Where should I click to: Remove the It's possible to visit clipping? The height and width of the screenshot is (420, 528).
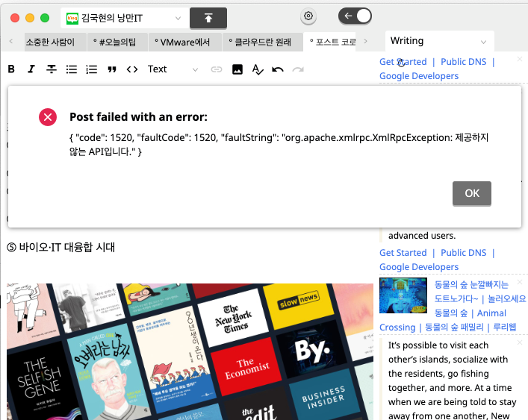click(520, 342)
